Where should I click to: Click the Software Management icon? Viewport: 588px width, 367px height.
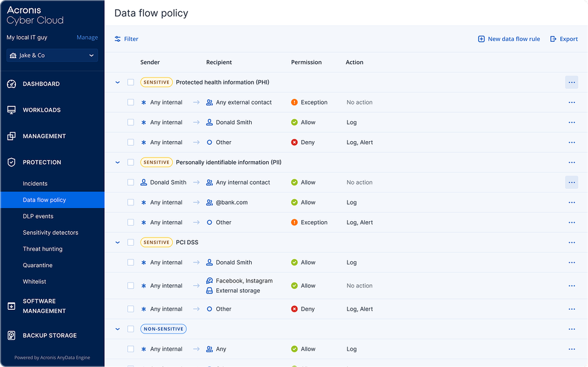[x=11, y=306]
